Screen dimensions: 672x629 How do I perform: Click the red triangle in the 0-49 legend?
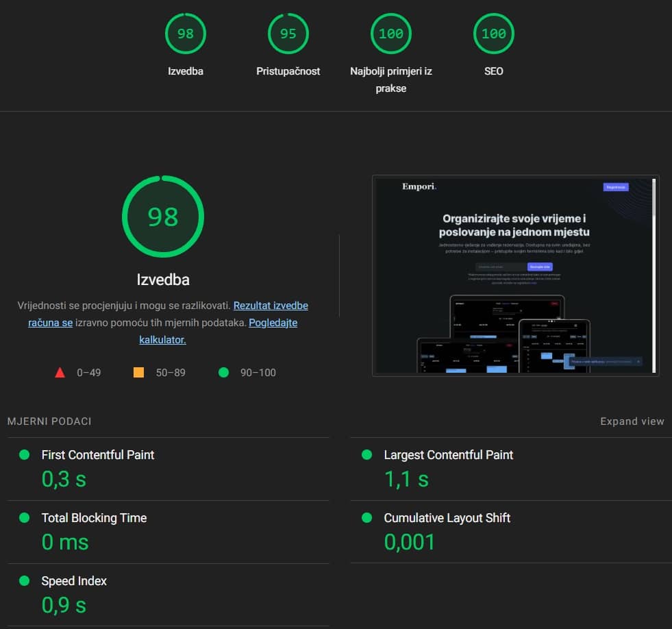click(x=60, y=372)
